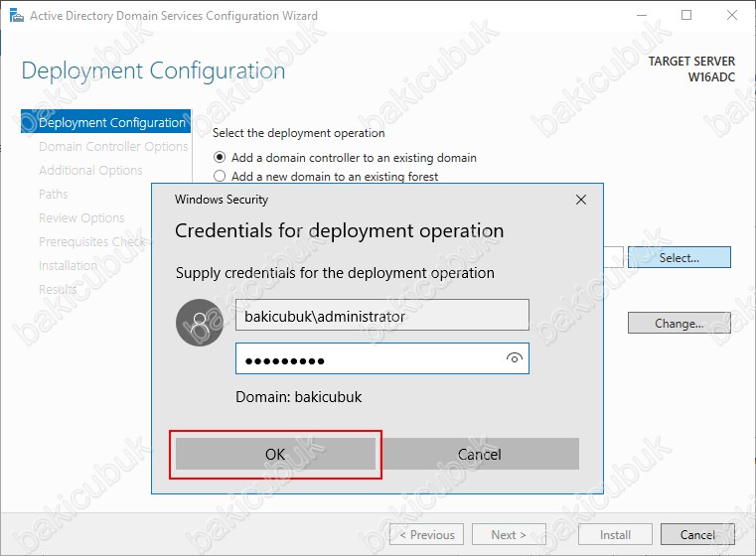Click the Install button
The image size is (756, 556).
point(615,534)
